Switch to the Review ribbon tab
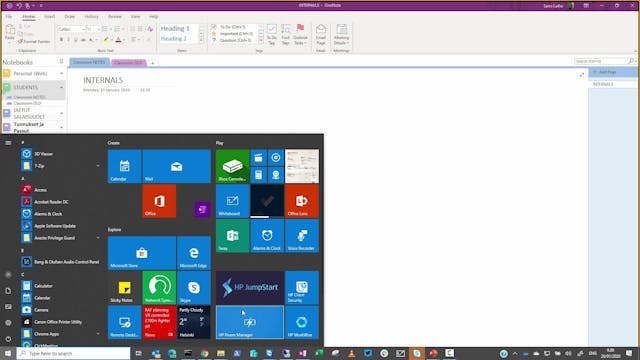 tap(115, 17)
